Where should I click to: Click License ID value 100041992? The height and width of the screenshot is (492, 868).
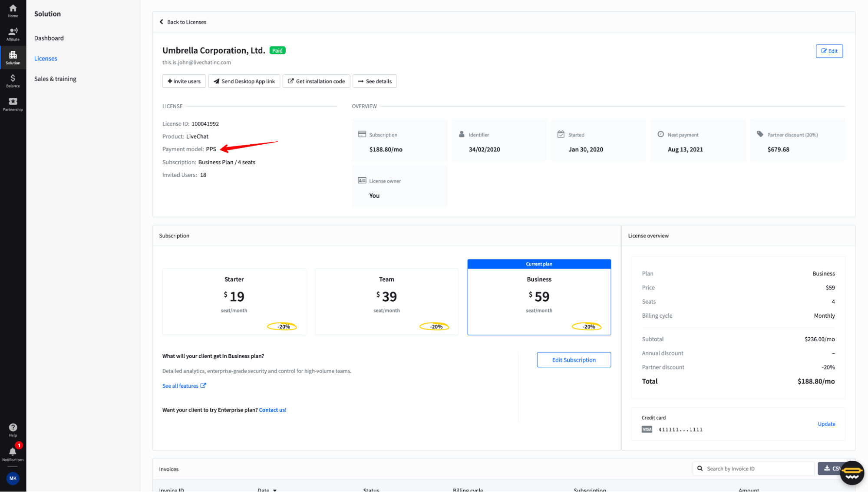pyautogui.click(x=205, y=124)
